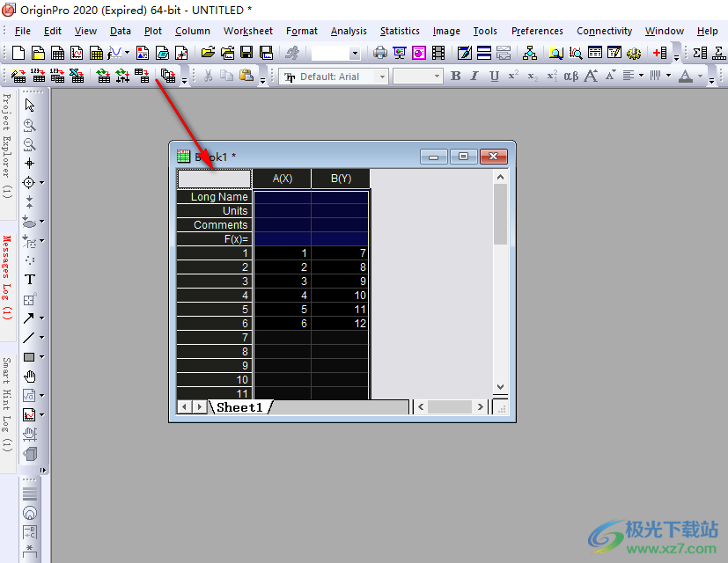Click the font color A swatch
Image resolution: width=728 pixels, height=563 pixels.
click(x=686, y=77)
